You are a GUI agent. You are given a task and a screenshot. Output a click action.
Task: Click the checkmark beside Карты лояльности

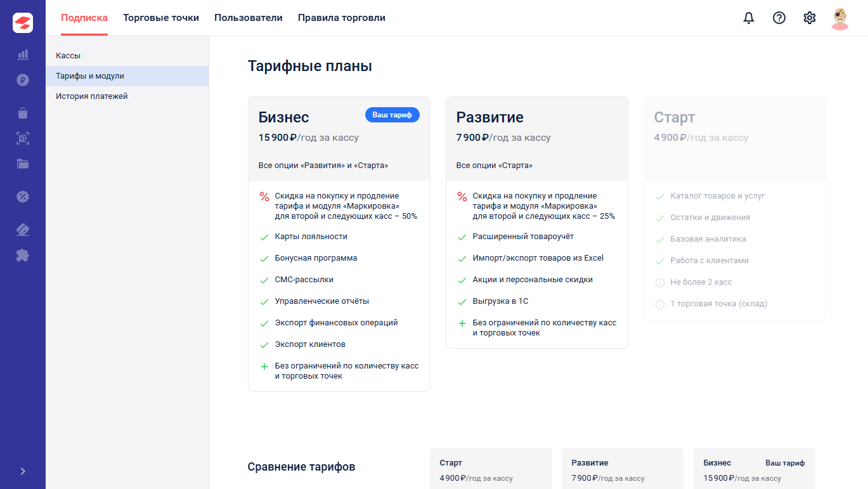click(x=264, y=237)
